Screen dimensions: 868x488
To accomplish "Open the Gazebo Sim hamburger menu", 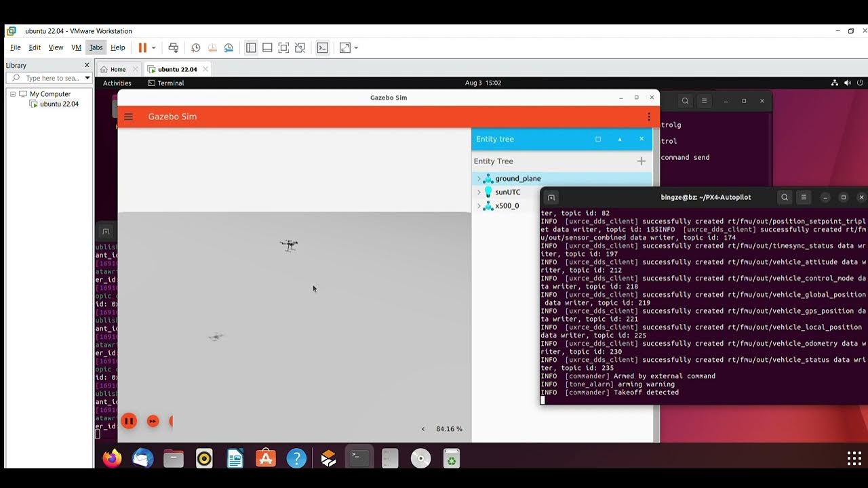I will [x=128, y=117].
